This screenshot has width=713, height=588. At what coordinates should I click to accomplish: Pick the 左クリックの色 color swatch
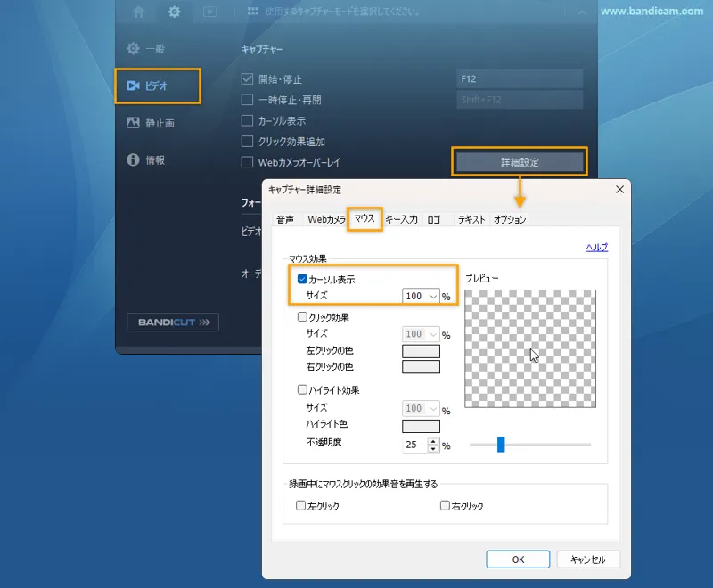421,350
